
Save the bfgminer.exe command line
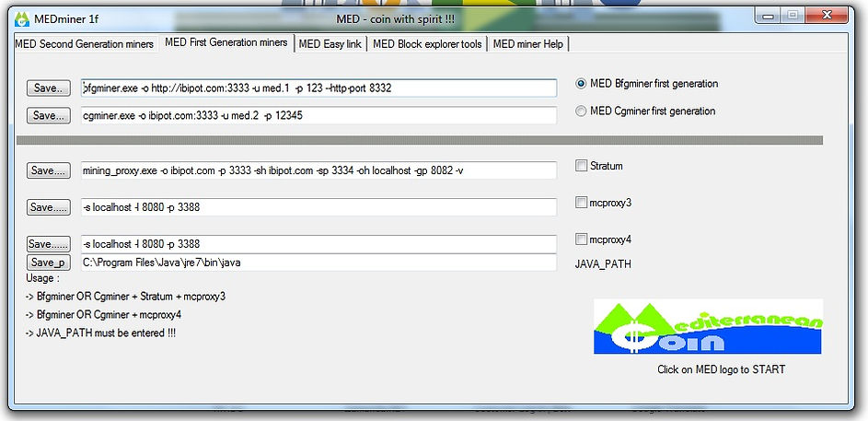49,88
